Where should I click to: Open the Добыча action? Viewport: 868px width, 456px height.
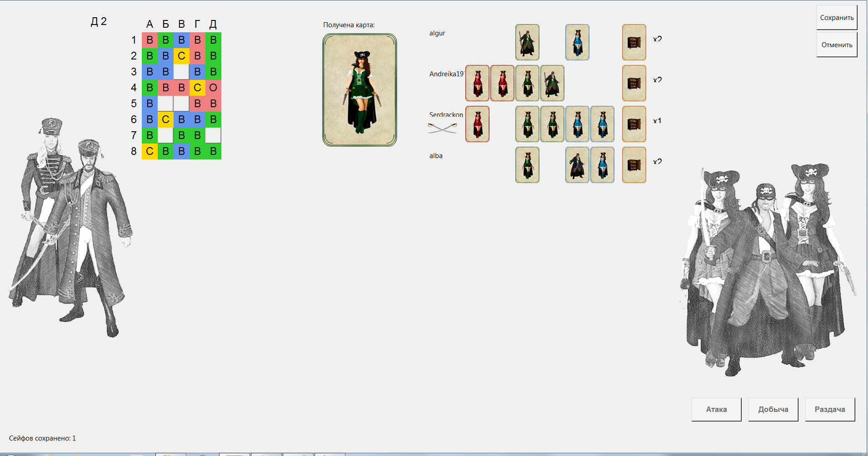[x=773, y=409]
